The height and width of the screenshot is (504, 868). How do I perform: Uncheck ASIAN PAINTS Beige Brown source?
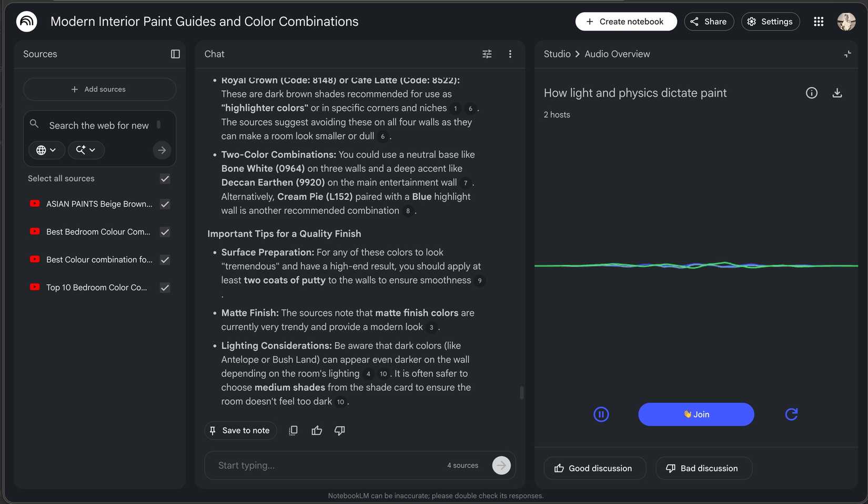[x=165, y=204]
